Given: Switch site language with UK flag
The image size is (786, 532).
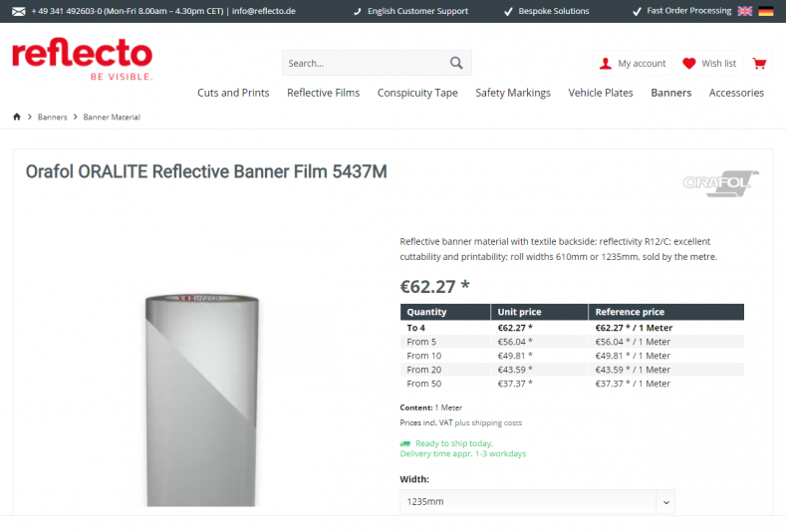Looking at the screenshot, I should pos(745,11).
